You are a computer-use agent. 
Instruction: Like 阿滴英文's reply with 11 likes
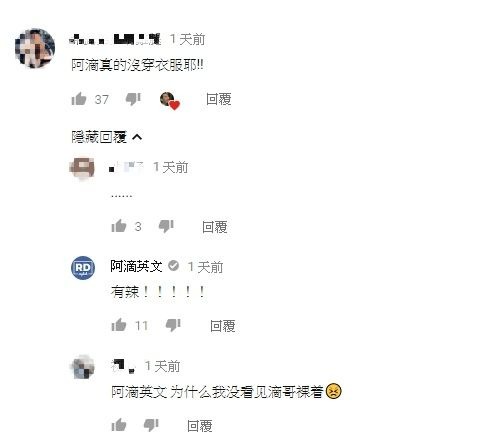point(119,325)
